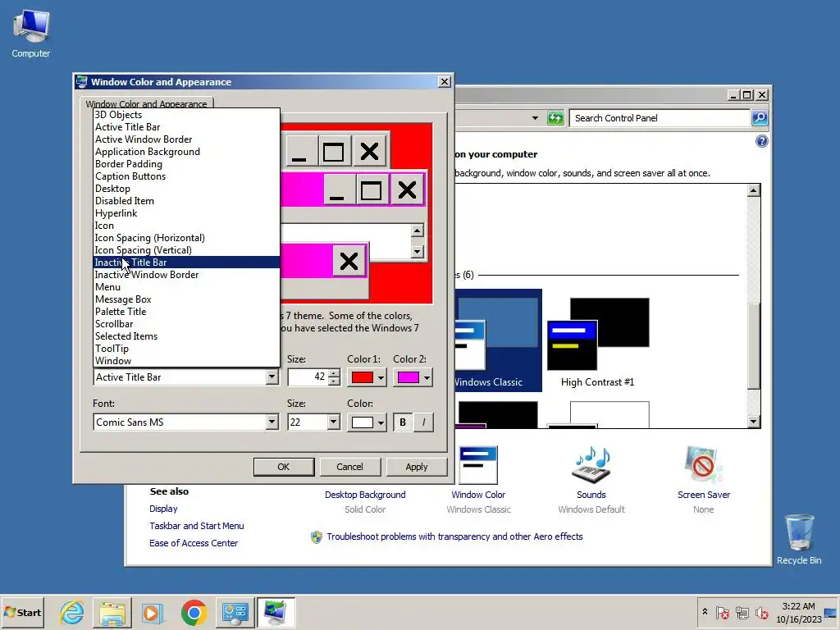Click the Start button

click(23, 612)
